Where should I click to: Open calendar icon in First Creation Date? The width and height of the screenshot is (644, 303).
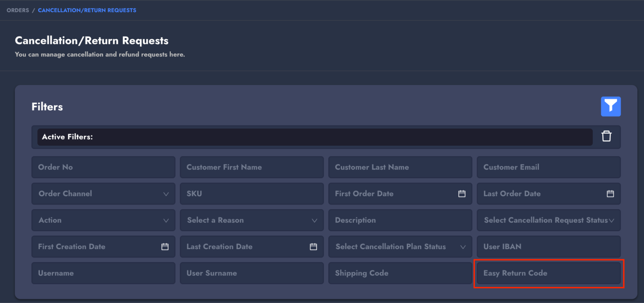point(165,247)
